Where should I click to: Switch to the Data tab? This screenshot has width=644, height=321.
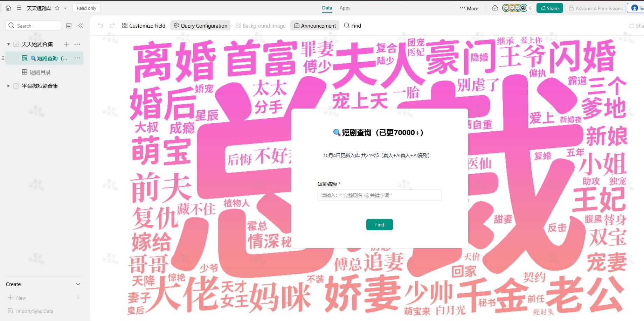click(327, 8)
